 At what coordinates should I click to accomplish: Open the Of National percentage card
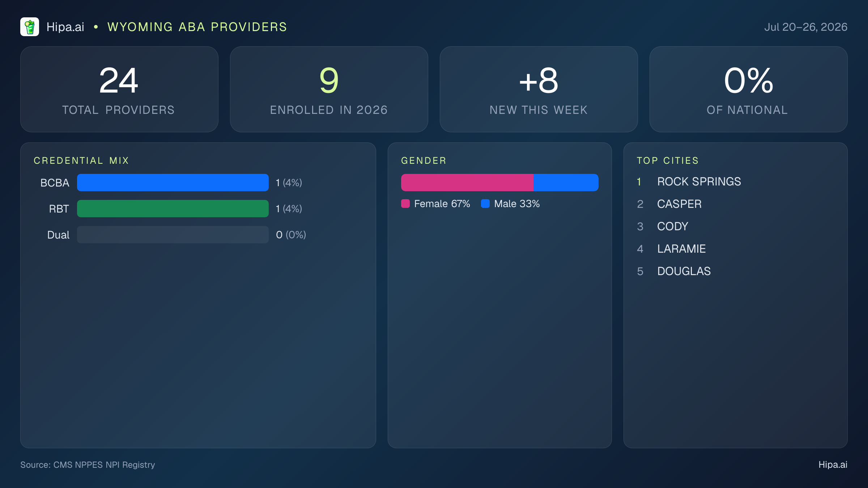tap(749, 89)
